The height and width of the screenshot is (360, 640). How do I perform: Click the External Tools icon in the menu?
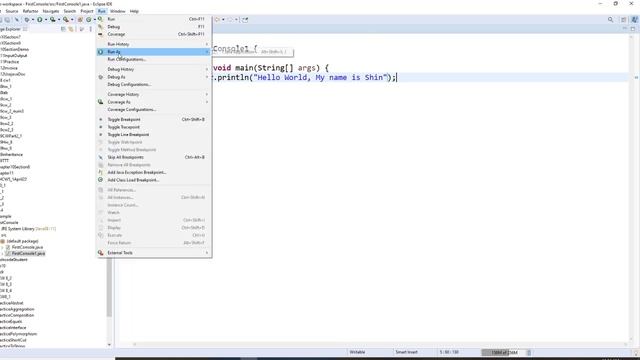100,253
